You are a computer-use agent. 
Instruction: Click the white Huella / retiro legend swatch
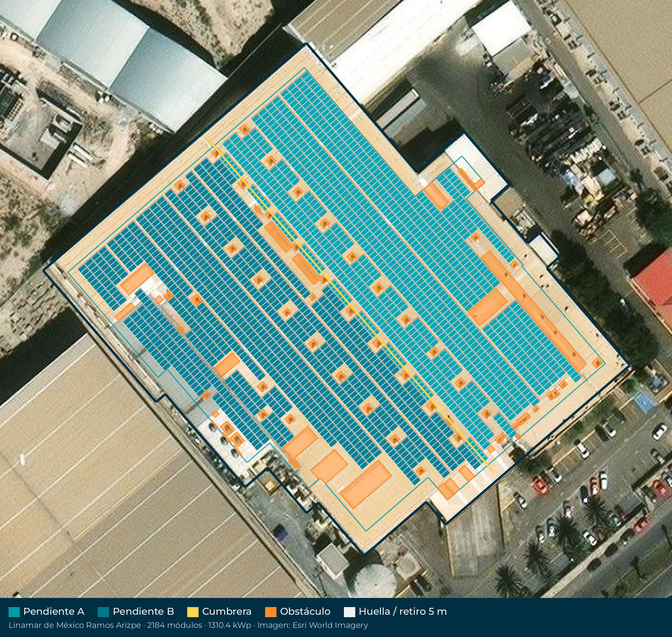(x=349, y=612)
